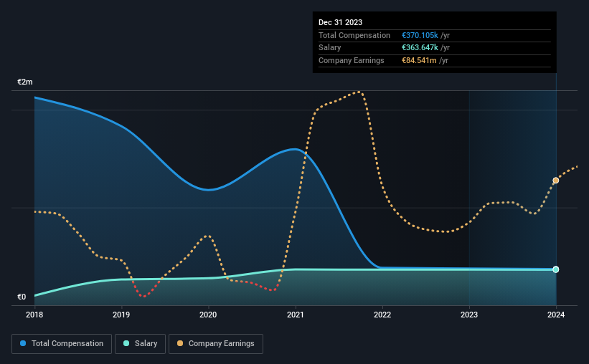Click the 2023 x-axis label
The image size is (589, 364).
pyautogui.click(x=469, y=315)
